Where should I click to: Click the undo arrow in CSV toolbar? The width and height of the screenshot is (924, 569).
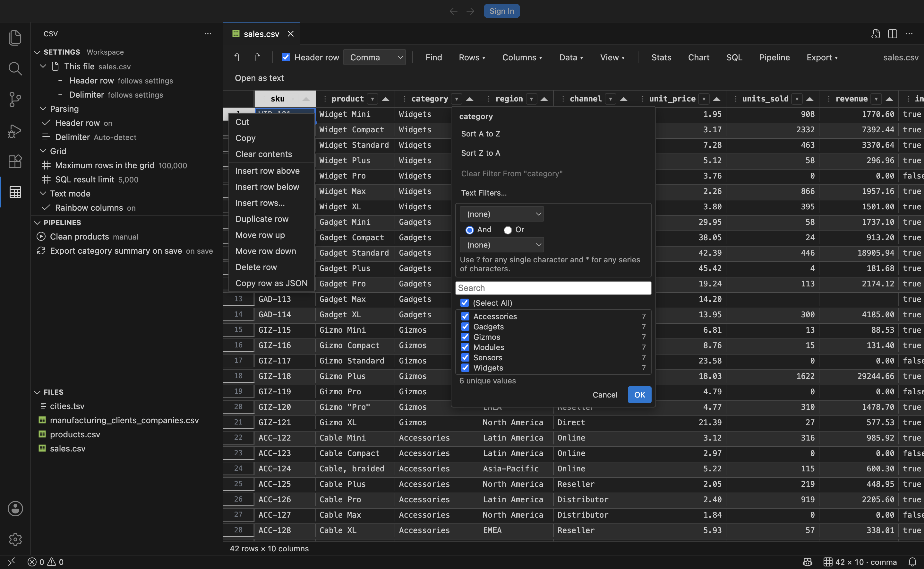coord(237,57)
